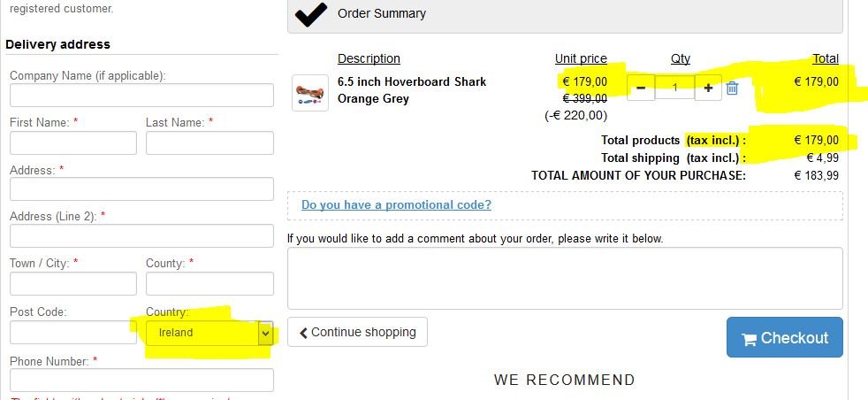The width and height of the screenshot is (868, 400).
Task: Click the Order Summary checkmark icon
Action: (x=310, y=14)
